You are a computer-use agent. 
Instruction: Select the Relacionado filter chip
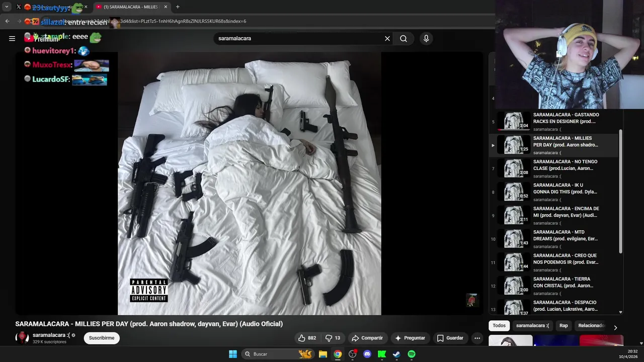pos(591,325)
